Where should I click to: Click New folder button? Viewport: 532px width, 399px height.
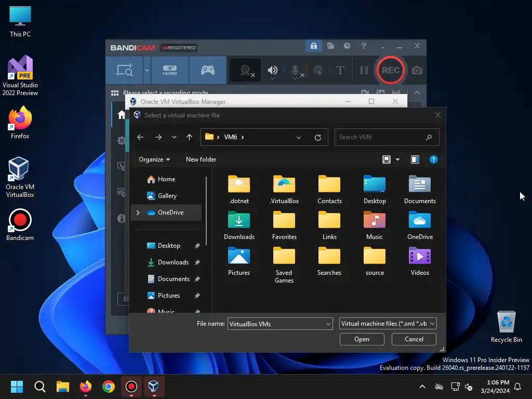pos(201,159)
